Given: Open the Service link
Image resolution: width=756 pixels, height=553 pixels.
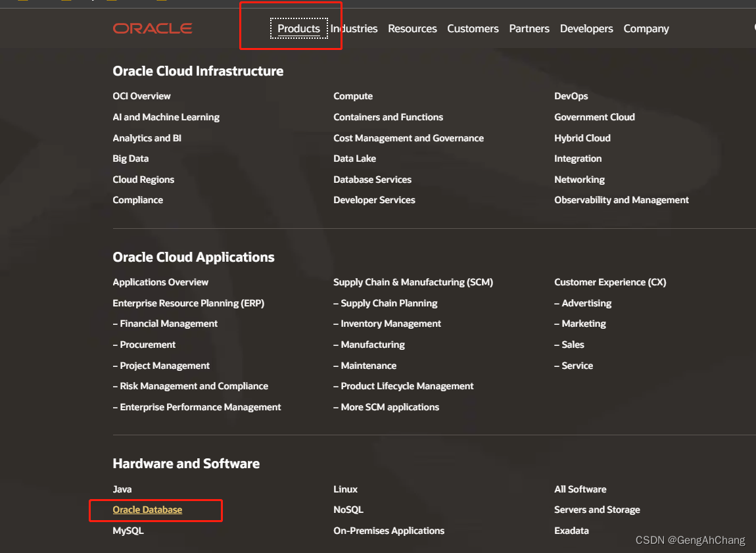Looking at the screenshot, I should coord(574,366).
